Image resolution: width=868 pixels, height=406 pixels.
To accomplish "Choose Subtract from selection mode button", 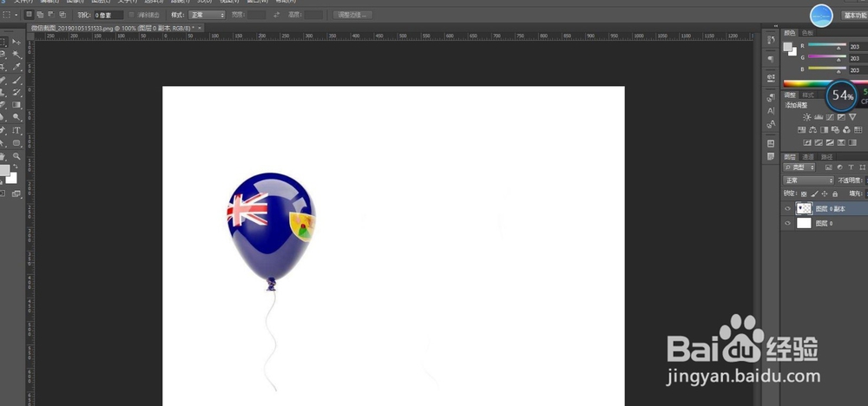I will [x=51, y=15].
